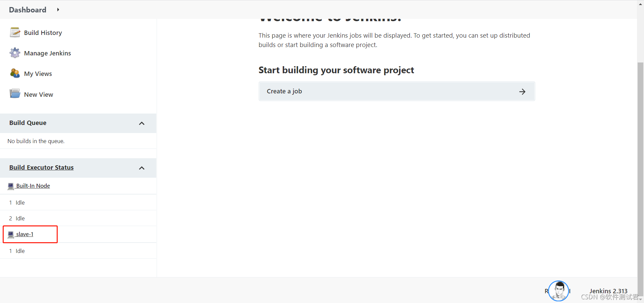Open the slave-1 node link
Screen dimensions: 644x303
(x=24, y=234)
